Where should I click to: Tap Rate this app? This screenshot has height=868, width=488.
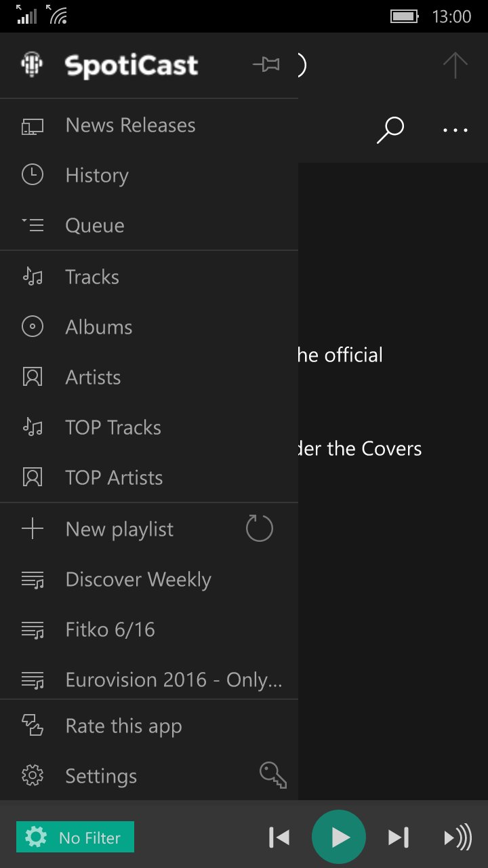pos(149,726)
